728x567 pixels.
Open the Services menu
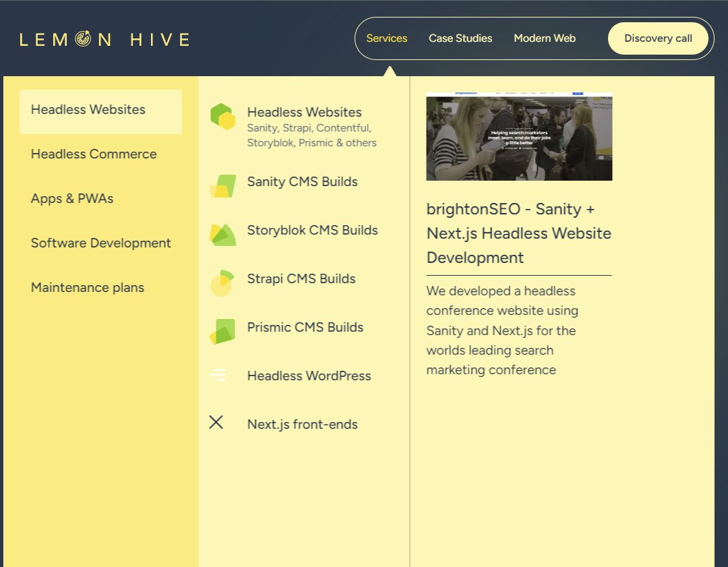click(386, 38)
